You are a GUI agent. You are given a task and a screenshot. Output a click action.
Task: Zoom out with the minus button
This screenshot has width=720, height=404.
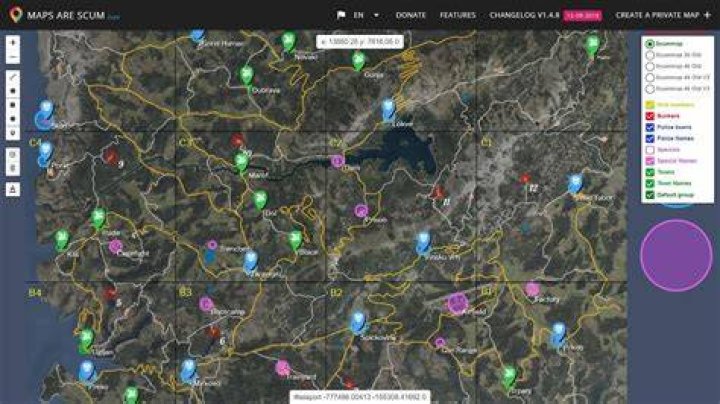pos(13,57)
